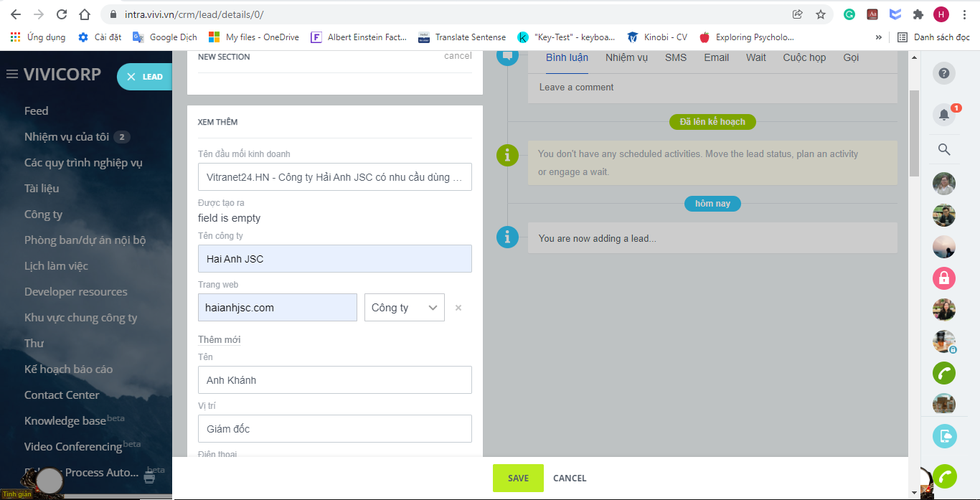This screenshot has width=980, height=500.
Task: Click the browser address bar URL
Action: point(194,14)
